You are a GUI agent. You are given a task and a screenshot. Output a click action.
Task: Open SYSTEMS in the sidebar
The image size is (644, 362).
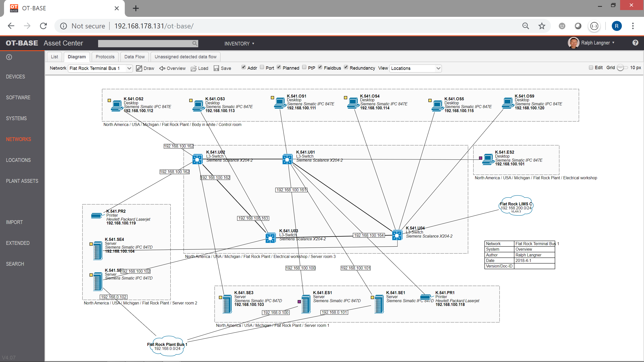pyautogui.click(x=16, y=118)
